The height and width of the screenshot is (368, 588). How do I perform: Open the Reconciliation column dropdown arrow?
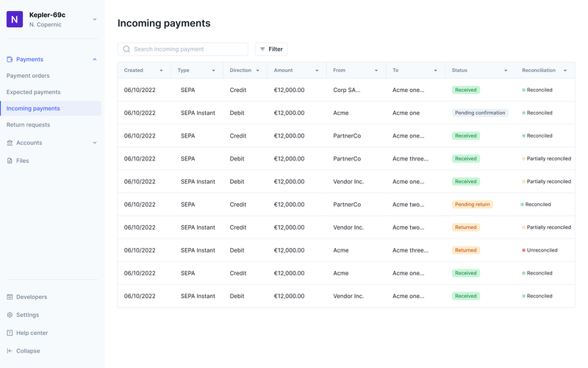[565, 71]
